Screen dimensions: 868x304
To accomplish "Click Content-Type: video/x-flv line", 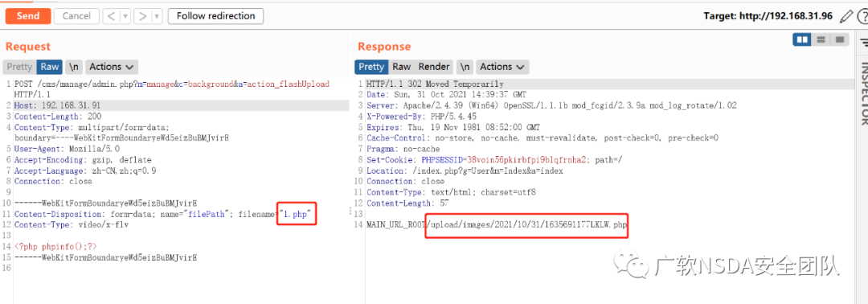I will click(x=72, y=224).
